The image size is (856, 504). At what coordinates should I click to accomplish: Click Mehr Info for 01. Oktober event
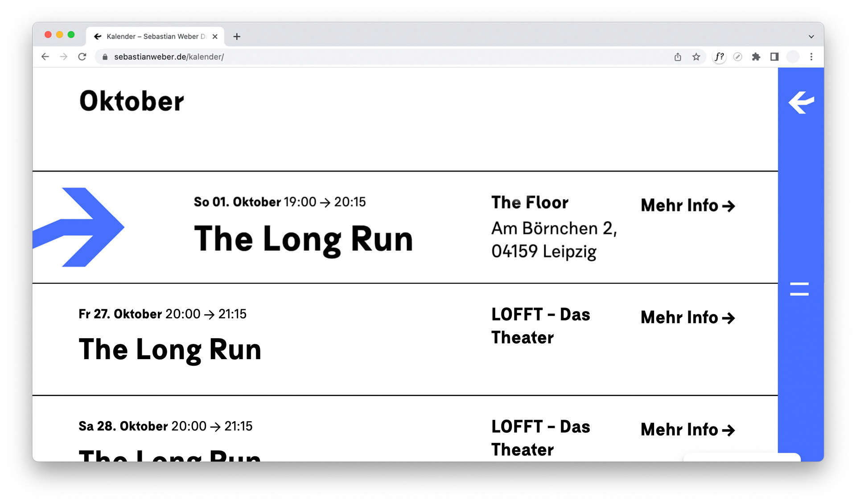coord(687,205)
